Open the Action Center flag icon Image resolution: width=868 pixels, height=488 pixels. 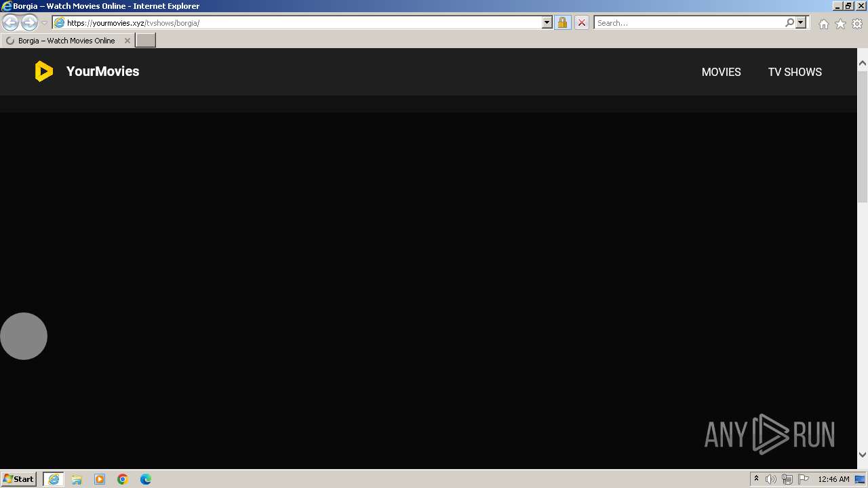click(804, 479)
